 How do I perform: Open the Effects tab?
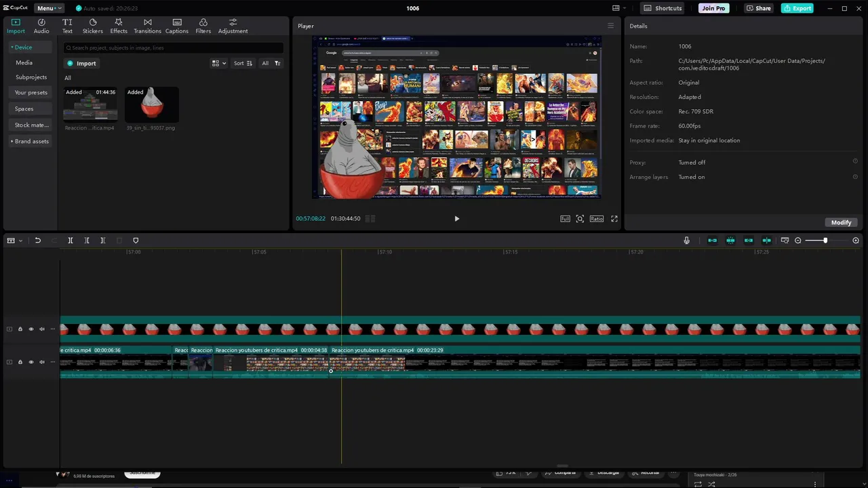(x=119, y=26)
